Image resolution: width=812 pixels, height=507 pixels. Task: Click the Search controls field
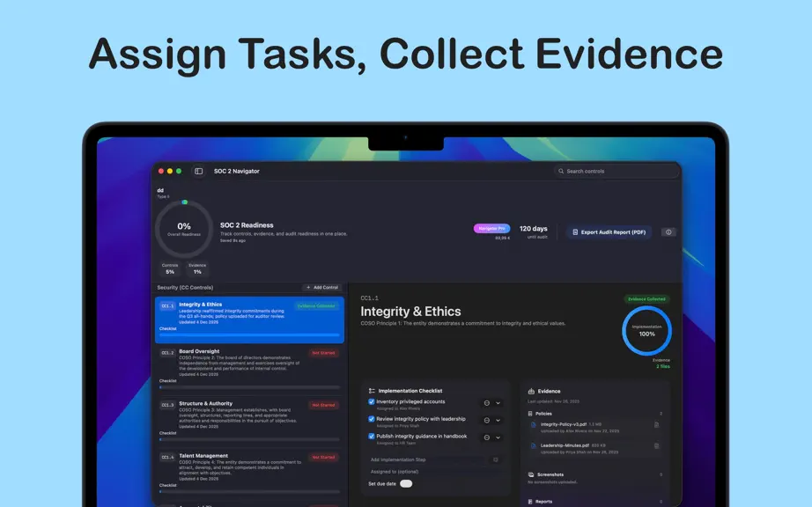click(616, 172)
